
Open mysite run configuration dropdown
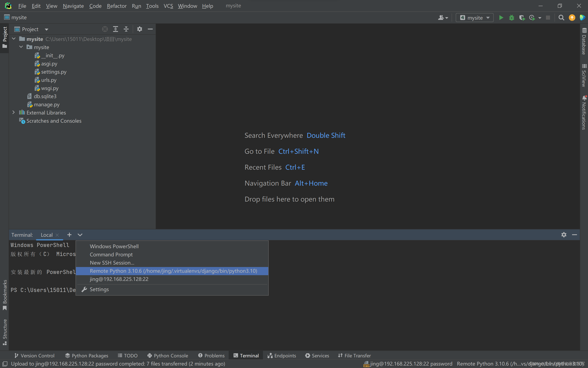tap(474, 18)
